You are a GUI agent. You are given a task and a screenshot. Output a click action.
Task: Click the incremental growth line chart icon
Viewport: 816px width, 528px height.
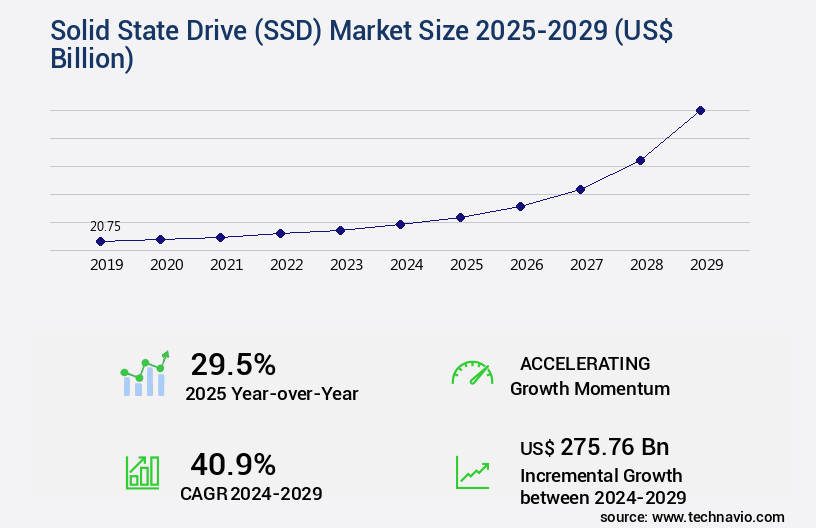click(472, 472)
